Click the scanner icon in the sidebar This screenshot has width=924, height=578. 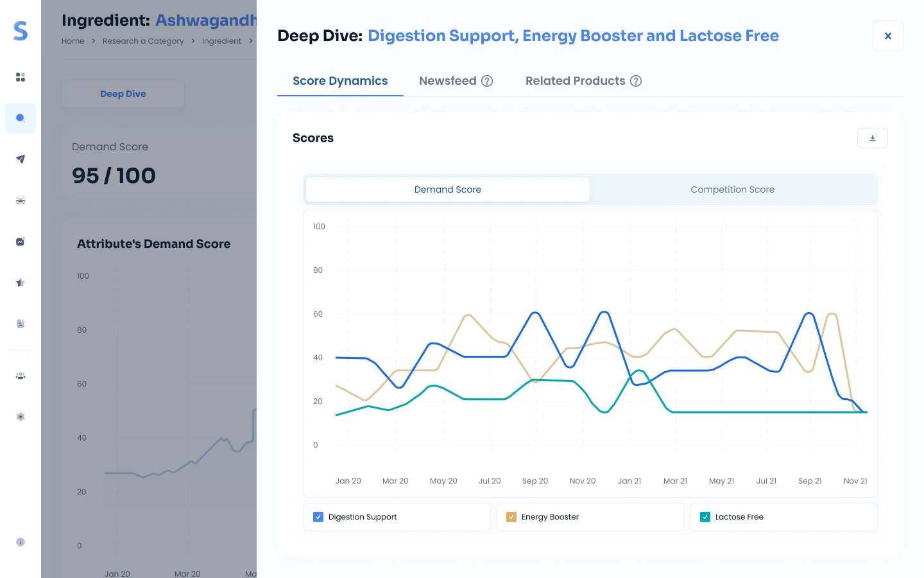[x=21, y=200]
